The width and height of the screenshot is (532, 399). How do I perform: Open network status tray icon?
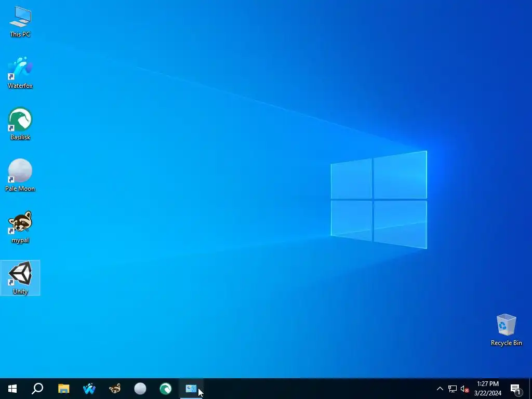tap(453, 389)
